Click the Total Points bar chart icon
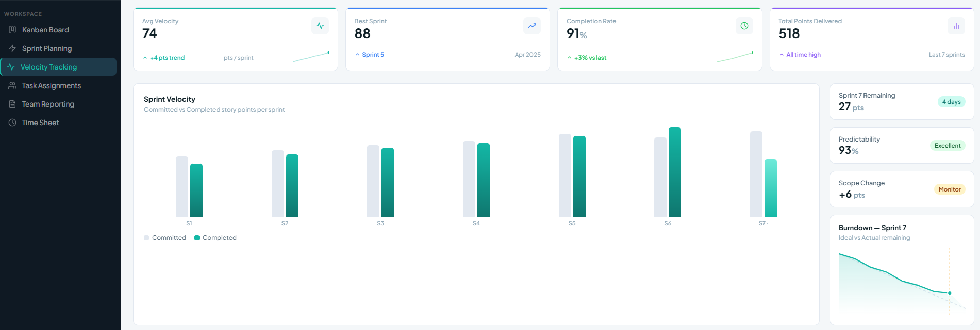 (x=956, y=26)
